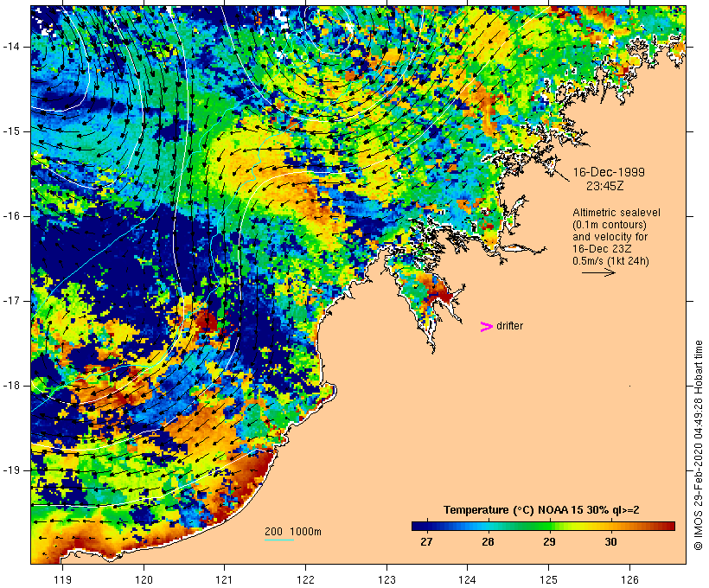
Task: Click the velocity scale arrow under 0.5m/s
Action: point(598,272)
